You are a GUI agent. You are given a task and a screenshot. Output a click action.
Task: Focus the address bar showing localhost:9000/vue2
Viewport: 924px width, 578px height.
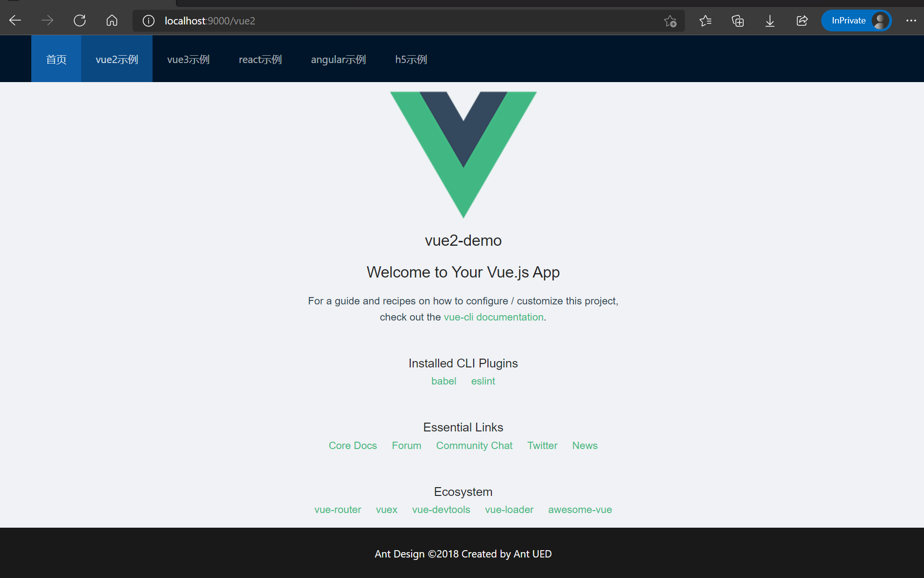(408, 21)
